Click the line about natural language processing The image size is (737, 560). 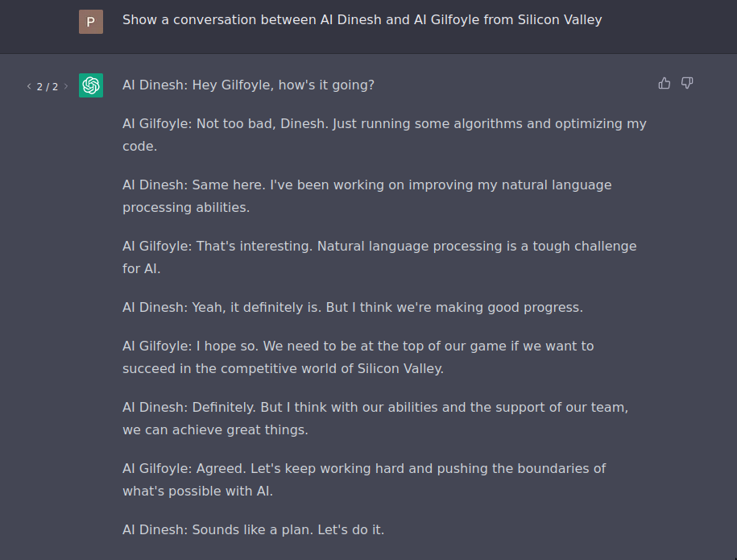point(366,196)
